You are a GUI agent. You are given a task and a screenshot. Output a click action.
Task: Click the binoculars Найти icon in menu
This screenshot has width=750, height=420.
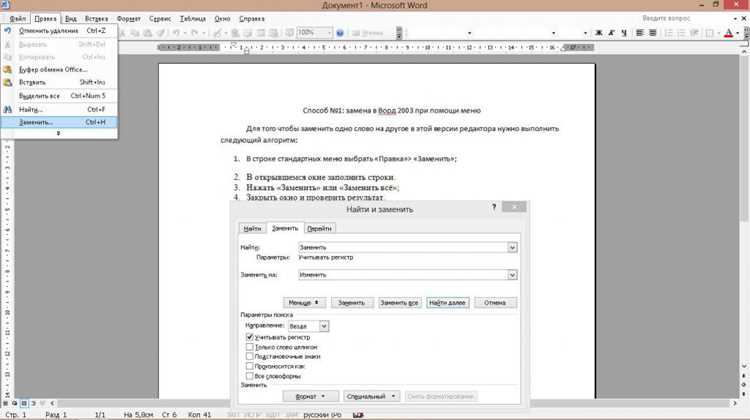tap(8, 110)
